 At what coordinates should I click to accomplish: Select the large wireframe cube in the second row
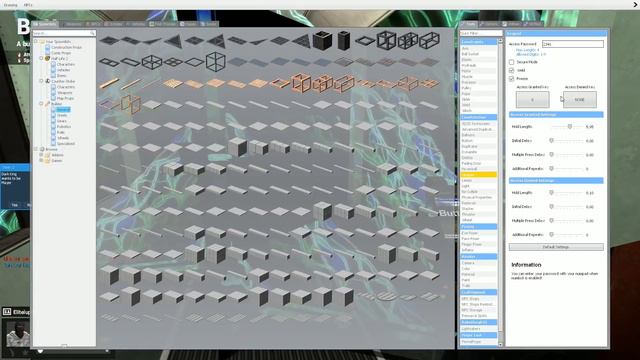coord(216,62)
